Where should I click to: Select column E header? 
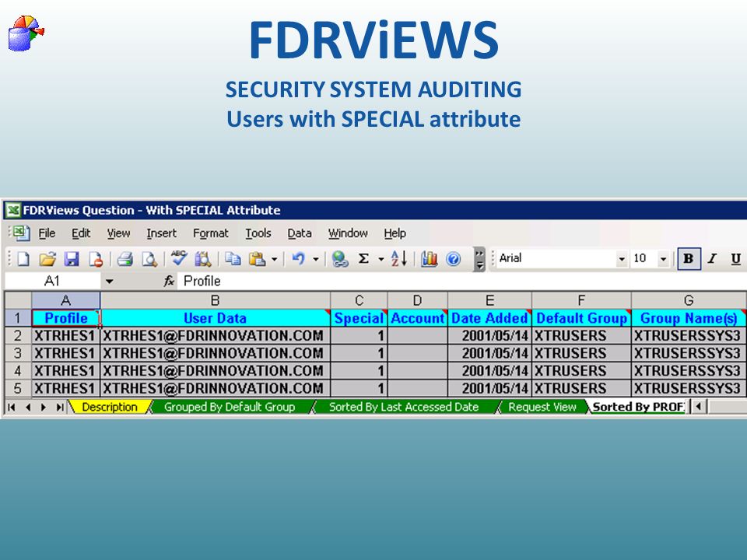[489, 300]
